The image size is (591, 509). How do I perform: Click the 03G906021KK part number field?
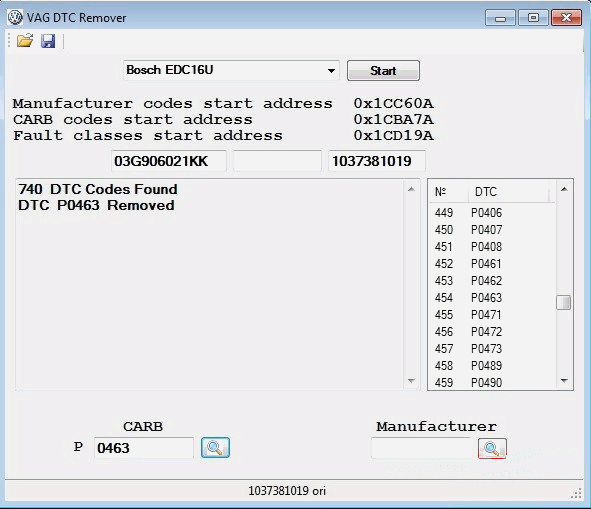point(168,161)
